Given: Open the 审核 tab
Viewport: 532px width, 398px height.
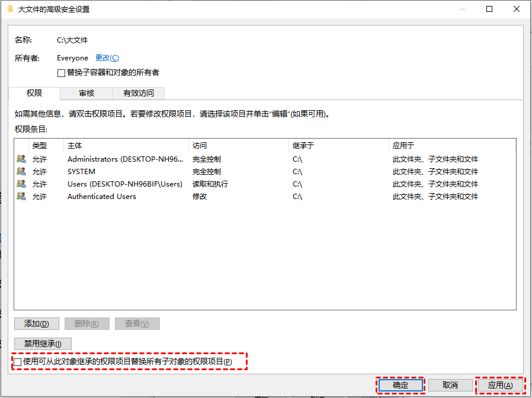Looking at the screenshot, I should click(x=86, y=94).
